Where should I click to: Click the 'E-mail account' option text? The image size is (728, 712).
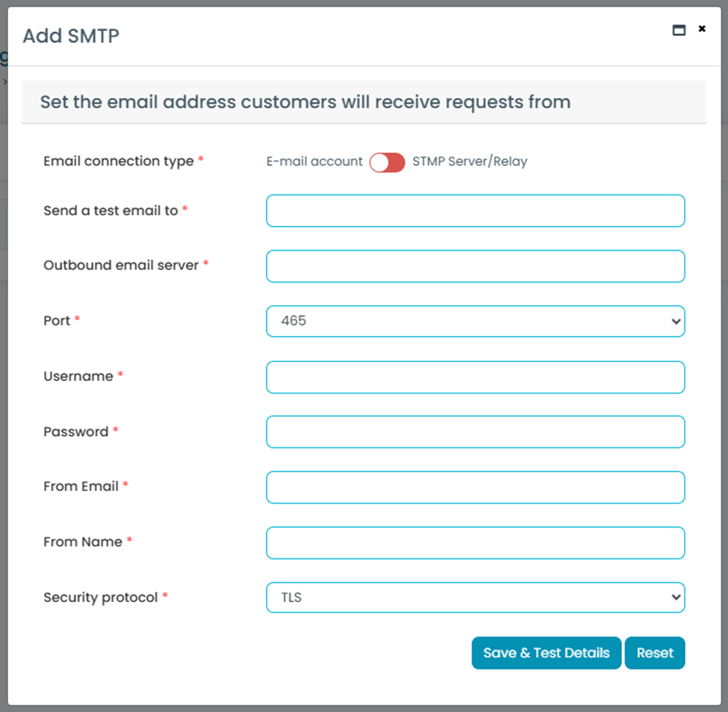(314, 162)
